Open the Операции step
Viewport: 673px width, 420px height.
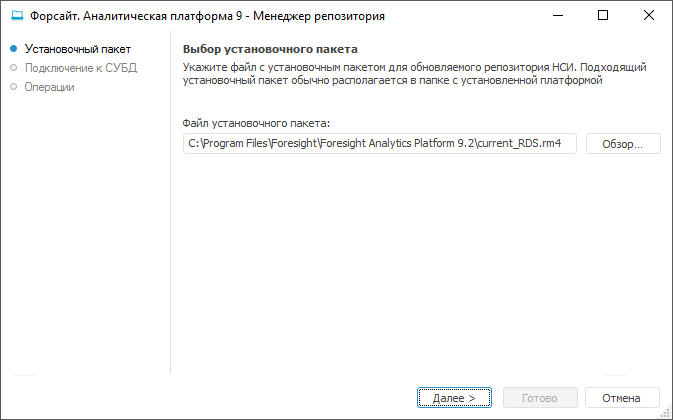point(49,87)
